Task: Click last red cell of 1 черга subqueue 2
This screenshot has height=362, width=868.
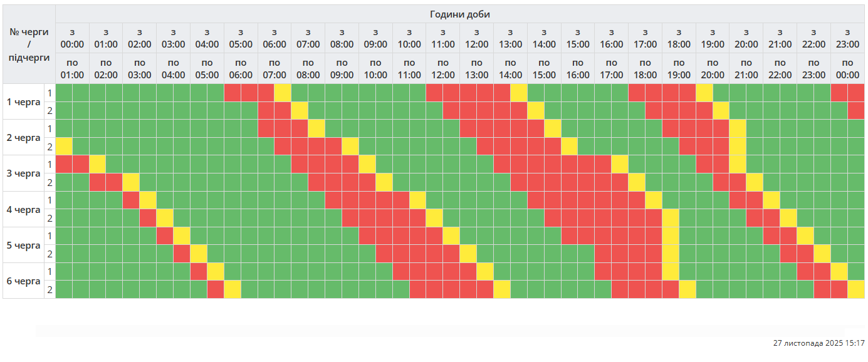Action: pyautogui.click(x=855, y=110)
